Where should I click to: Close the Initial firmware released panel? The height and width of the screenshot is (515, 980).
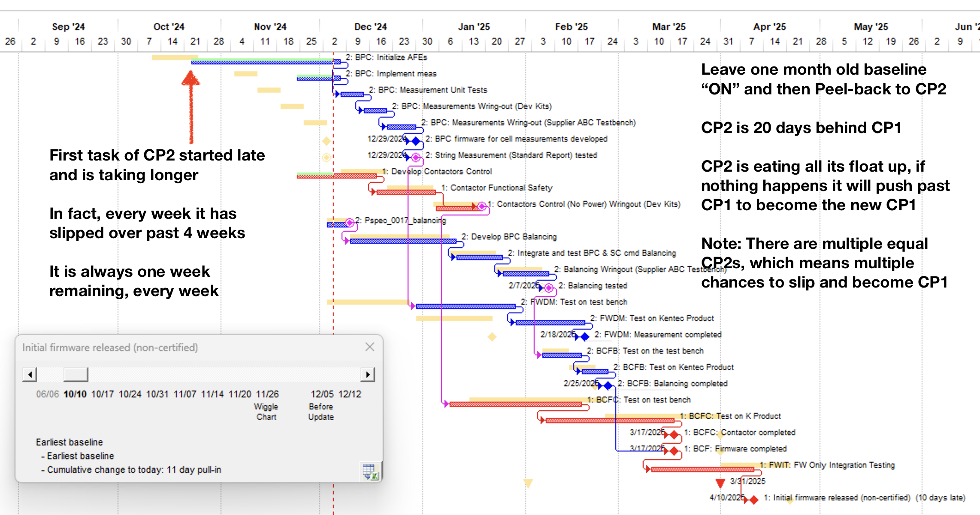point(370,347)
